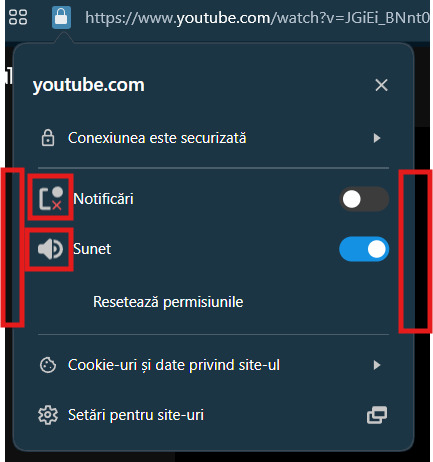Click the open-in-new-window icon
433x462 pixels.
coord(377,415)
